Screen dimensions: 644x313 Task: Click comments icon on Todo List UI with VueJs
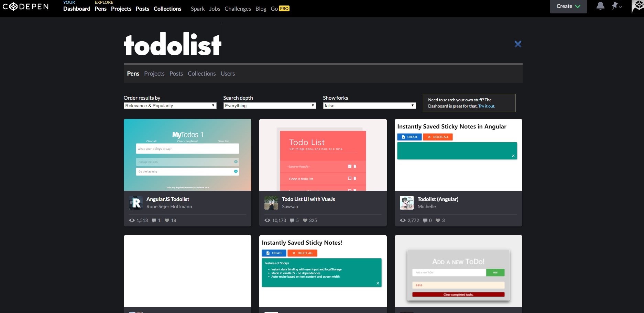(292, 221)
